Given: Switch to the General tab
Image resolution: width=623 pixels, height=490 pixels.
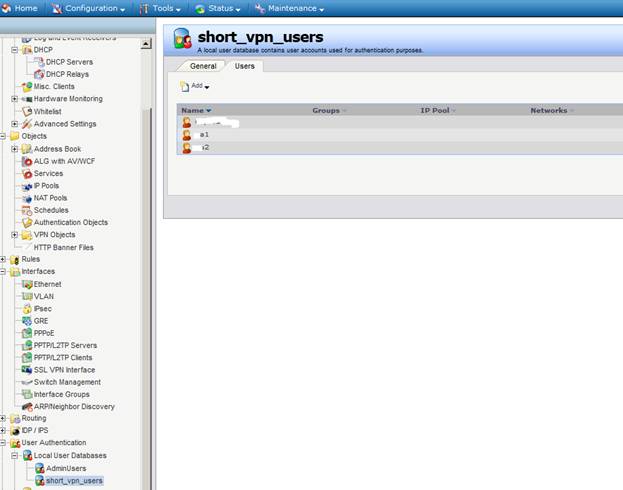Looking at the screenshot, I should click(x=203, y=66).
